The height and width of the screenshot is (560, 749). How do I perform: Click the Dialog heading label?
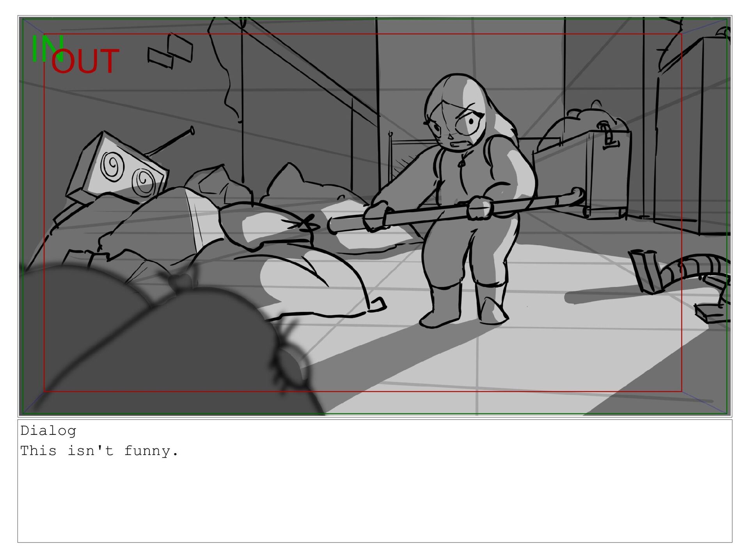[x=48, y=431]
